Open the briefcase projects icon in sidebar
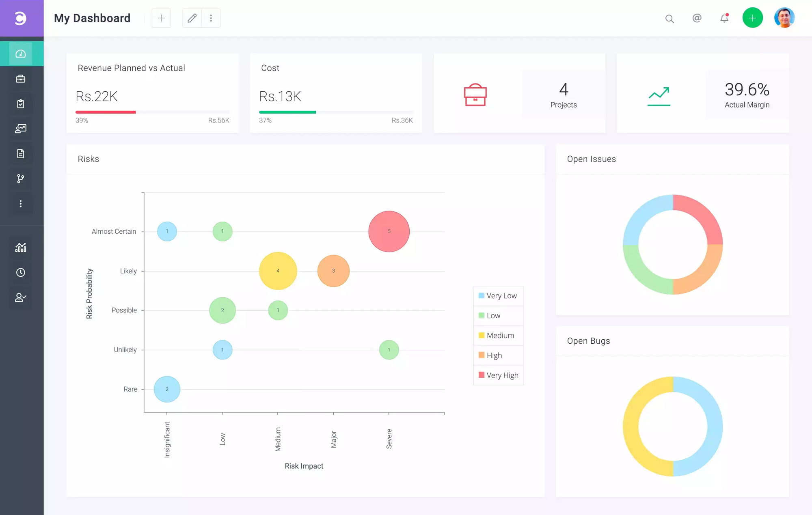812x515 pixels. (x=21, y=79)
